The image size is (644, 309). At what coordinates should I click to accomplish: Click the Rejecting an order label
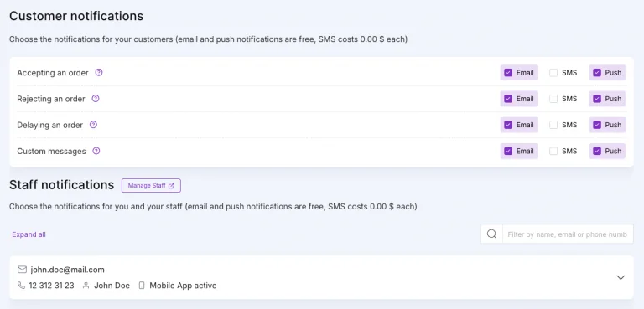coord(51,99)
